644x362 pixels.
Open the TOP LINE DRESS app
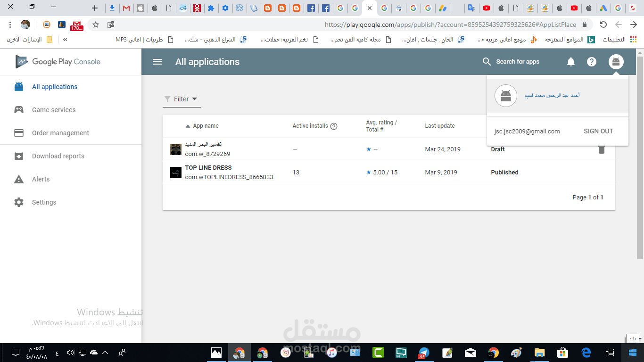pyautogui.click(x=208, y=168)
